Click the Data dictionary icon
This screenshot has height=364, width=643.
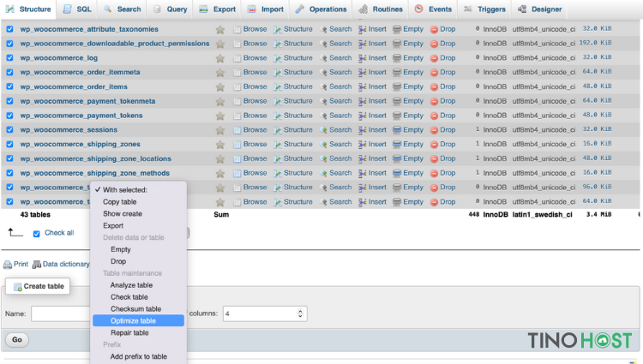click(x=37, y=265)
